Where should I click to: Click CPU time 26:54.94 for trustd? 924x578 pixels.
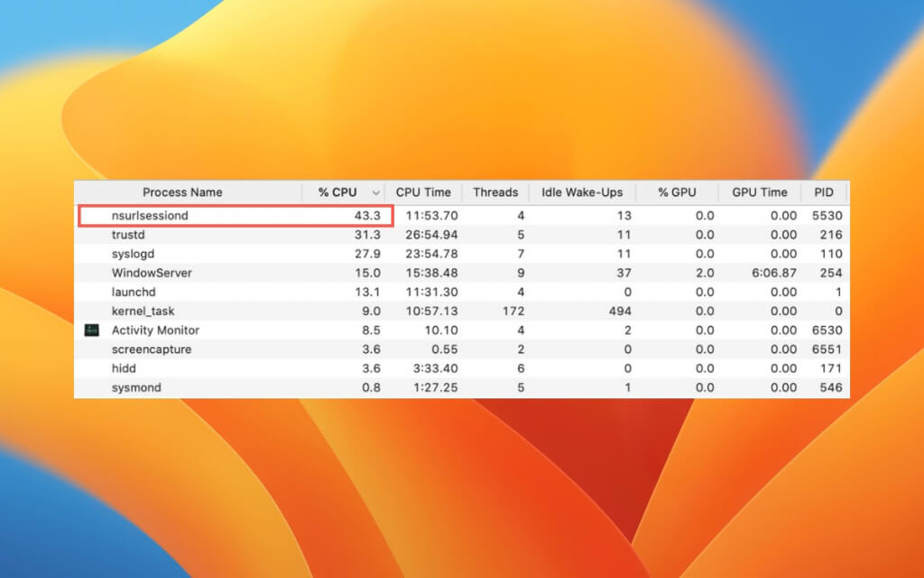click(x=431, y=235)
